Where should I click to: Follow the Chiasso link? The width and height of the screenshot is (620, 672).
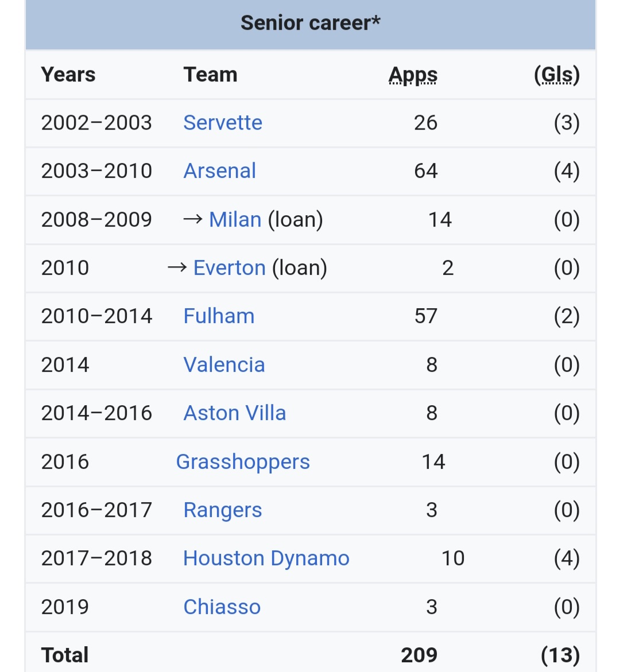[222, 607]
